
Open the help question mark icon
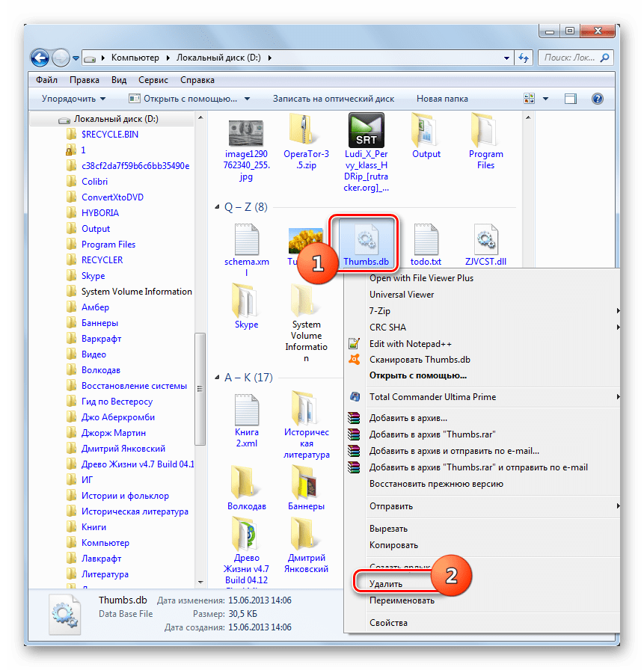tap(597, 99)
